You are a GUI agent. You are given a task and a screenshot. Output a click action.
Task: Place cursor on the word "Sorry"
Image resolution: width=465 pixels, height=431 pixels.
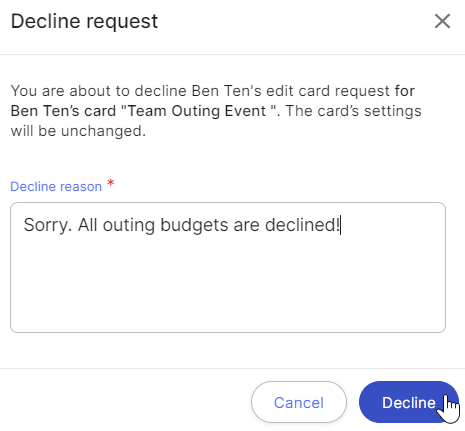45,225
